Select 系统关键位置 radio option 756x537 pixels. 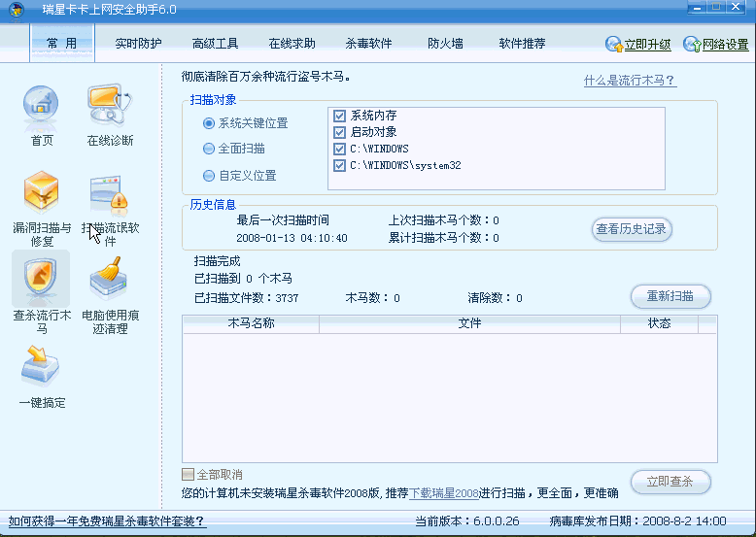(208, 123)
